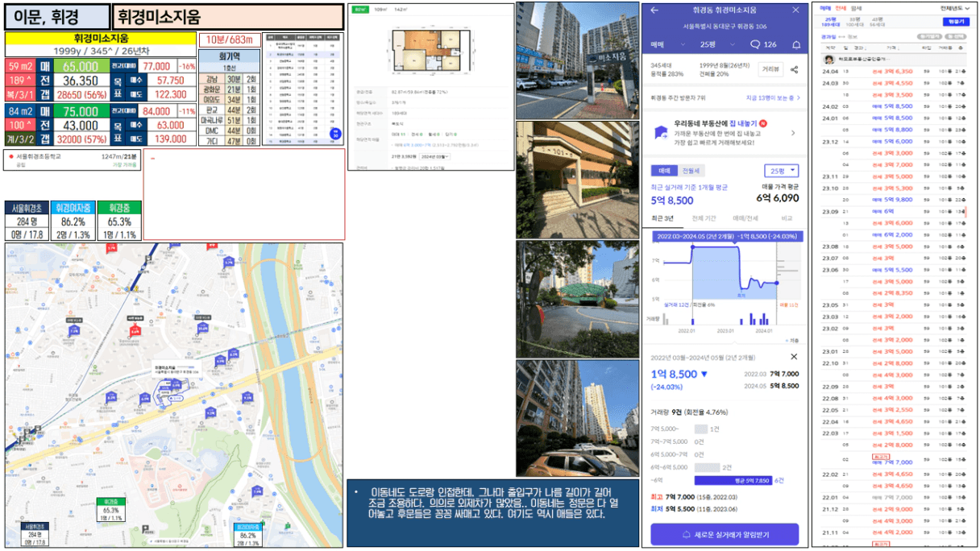The image size is (980, 551).
Task: Select the 비교 chart tab
Action: point(786,218)
